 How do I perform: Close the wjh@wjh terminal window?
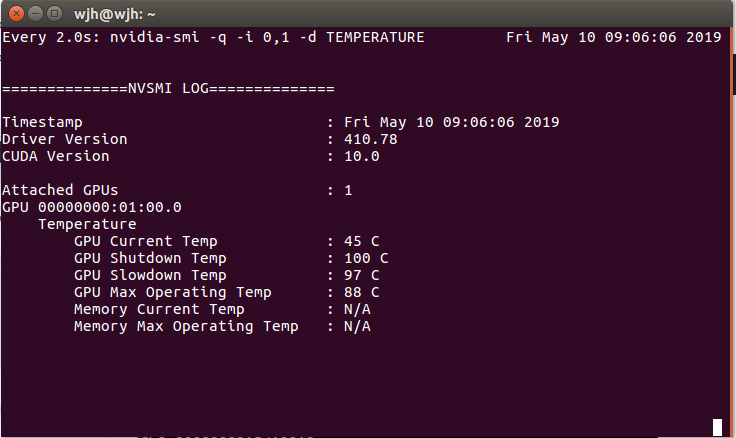(16, 14)
